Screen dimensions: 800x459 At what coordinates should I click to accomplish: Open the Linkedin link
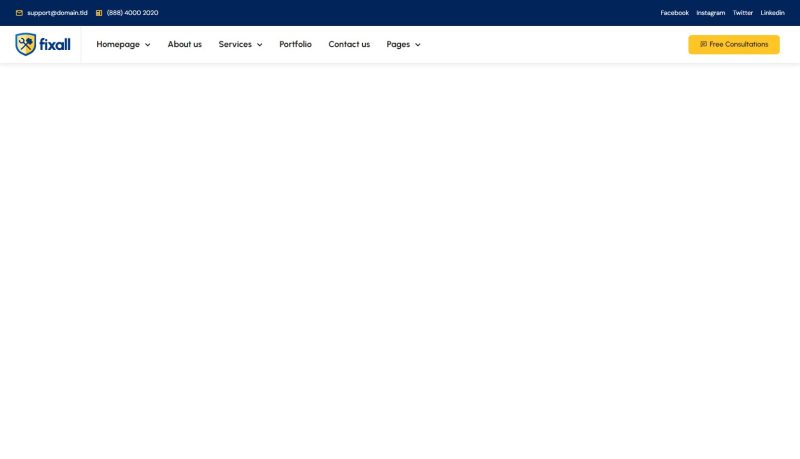click(x=772, y=13)
